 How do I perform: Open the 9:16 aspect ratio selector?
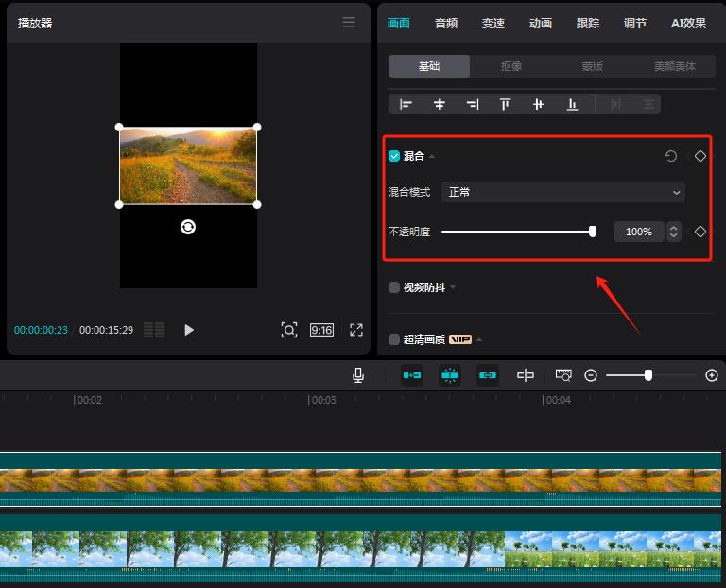click(321, 330)
